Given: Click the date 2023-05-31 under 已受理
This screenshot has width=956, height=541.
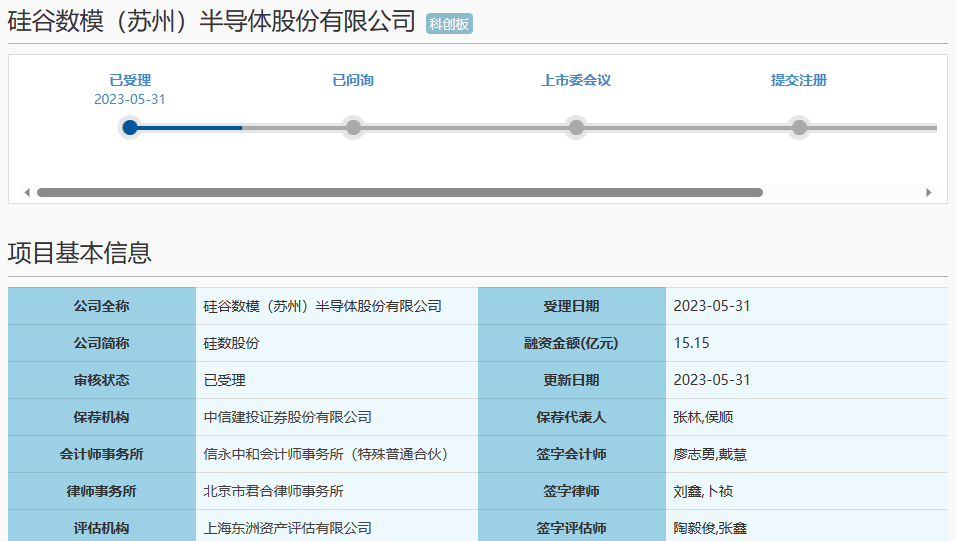Looking at the screenshot, I should [130, 99].
